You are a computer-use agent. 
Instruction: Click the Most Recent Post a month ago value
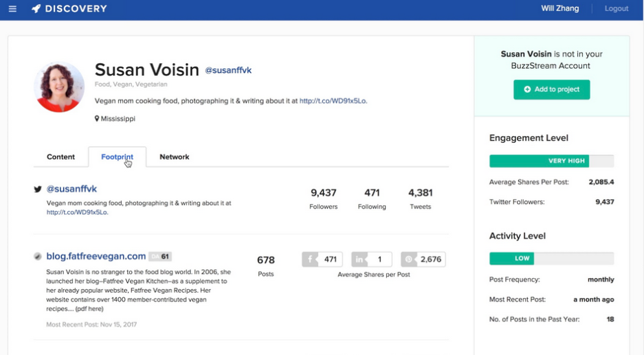click(x=593, y=299)
